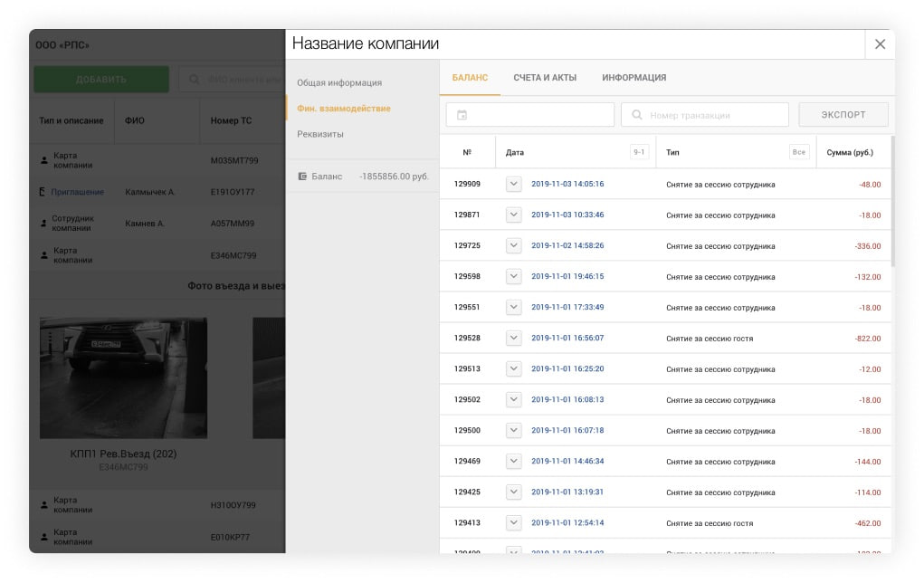Screen dimensions: 924x583
Task: Click the search icon in ФИО field
Action: 194,80
